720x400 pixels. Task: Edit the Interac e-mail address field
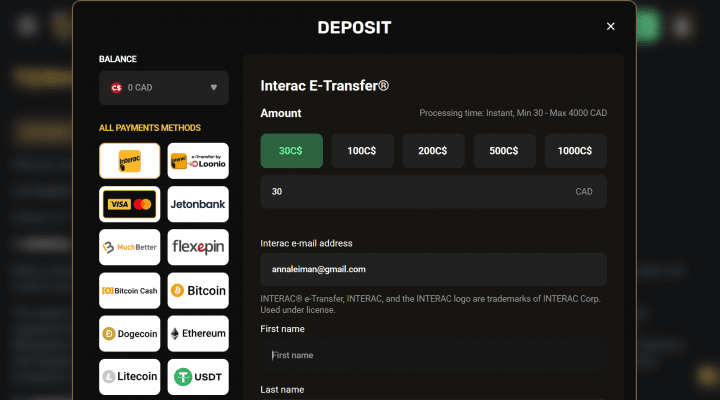(433, 269)
